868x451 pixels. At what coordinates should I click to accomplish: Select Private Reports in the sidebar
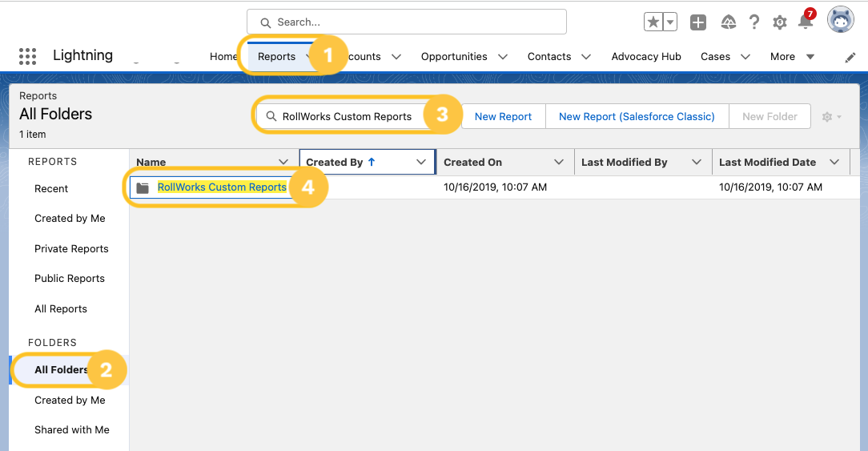coord(71,248)
